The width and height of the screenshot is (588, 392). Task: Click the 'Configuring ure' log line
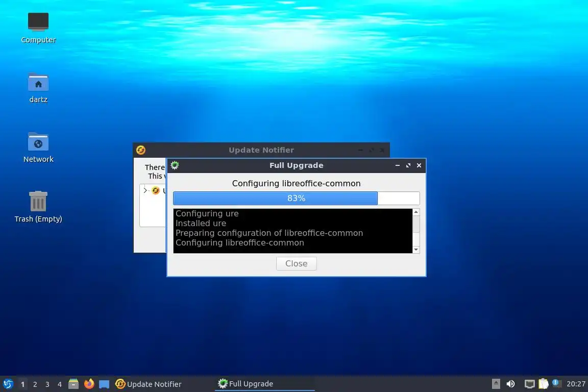(x=207, y=213)
